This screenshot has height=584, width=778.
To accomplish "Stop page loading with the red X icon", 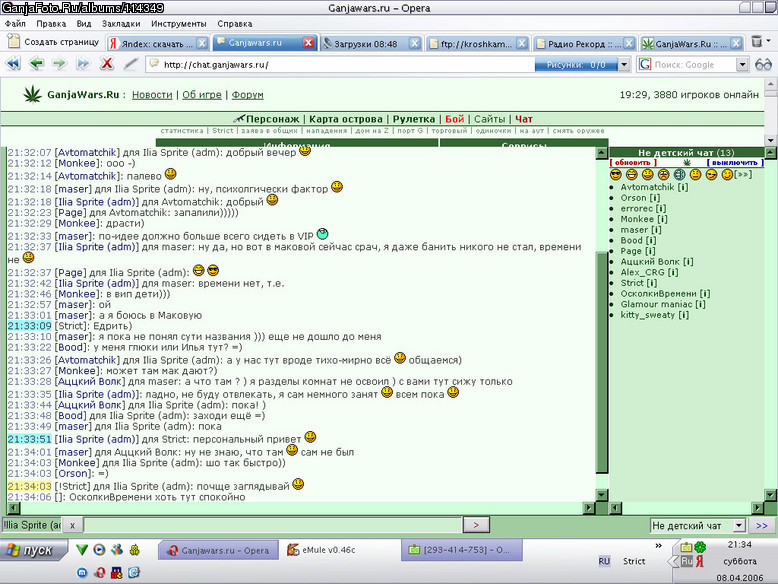I will [x=107, y=64].
